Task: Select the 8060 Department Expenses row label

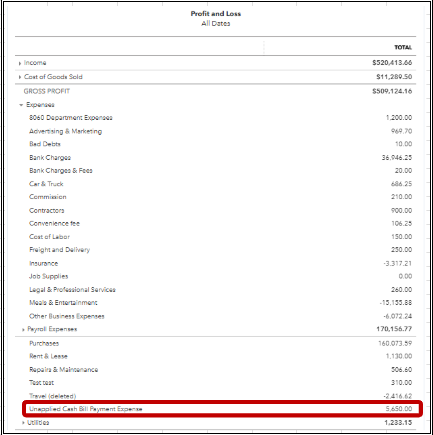Action: pos(71,118)
